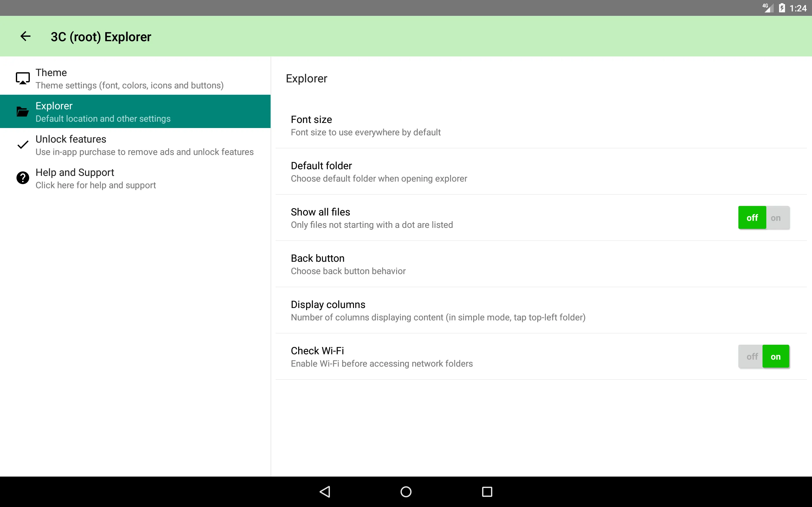Click the home circle button icon
The height and width of the screenshot is (507, 812).
click(406, 491)
